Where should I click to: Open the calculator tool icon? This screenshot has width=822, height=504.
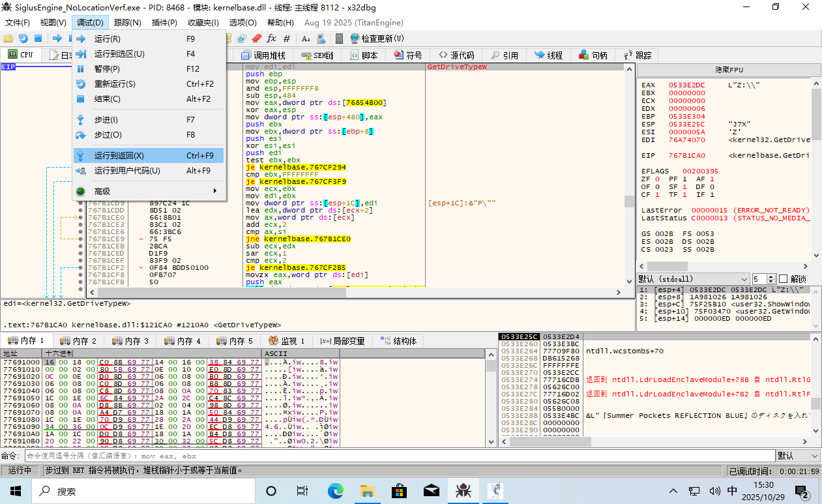tap(339, 38)
